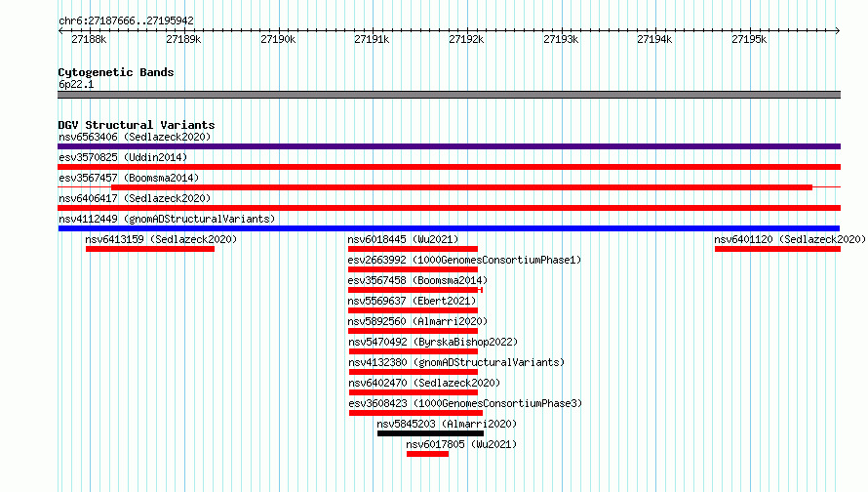This screenshot has width=868, height=492.
Task: Click the 27195k ruler position
Action: point(749,39)
